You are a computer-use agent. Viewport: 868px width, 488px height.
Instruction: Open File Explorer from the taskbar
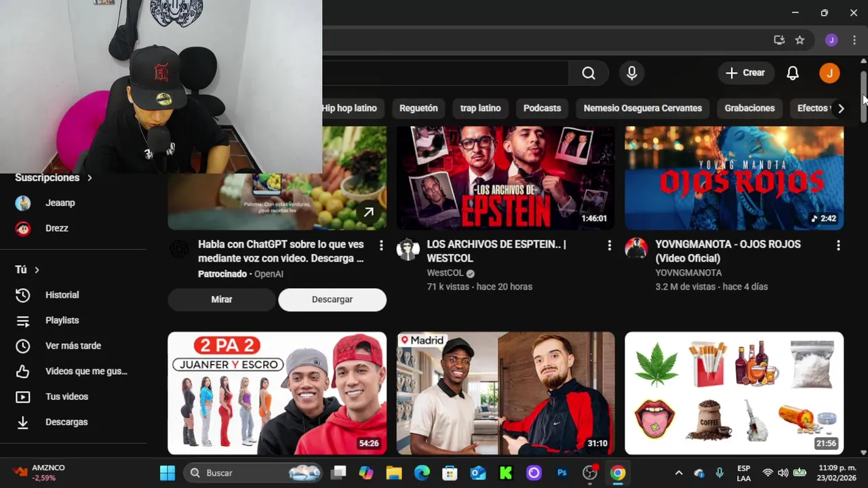click(x=394, y=473)
